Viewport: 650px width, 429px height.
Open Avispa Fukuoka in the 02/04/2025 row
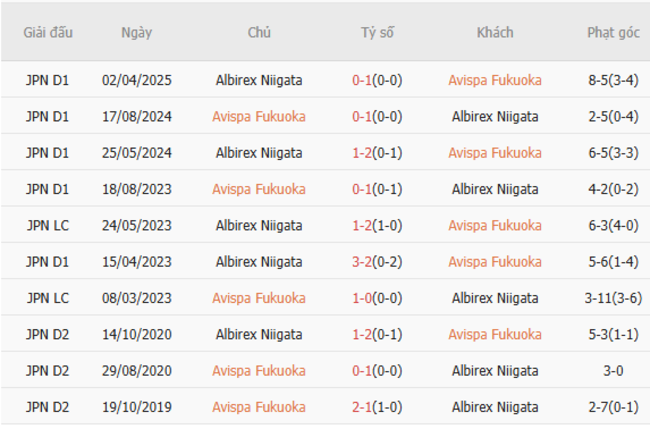coord(495,80)
